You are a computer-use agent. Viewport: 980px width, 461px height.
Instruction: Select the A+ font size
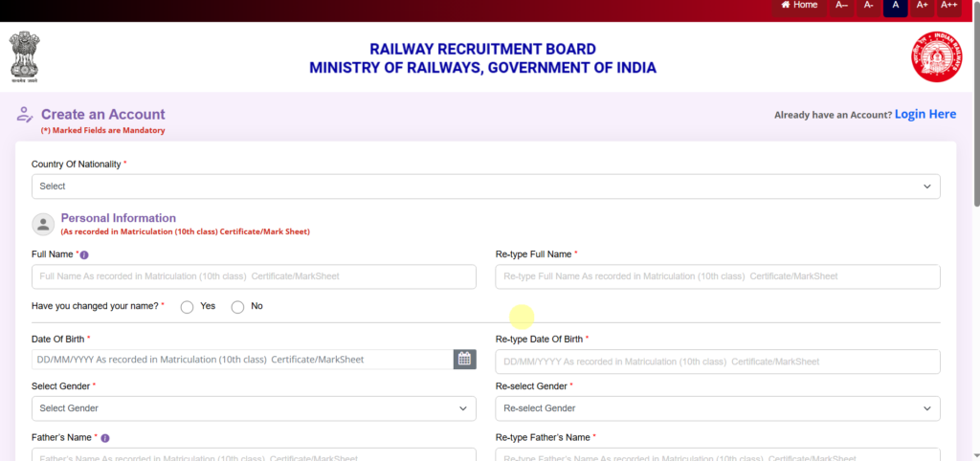tap(923, 7)
